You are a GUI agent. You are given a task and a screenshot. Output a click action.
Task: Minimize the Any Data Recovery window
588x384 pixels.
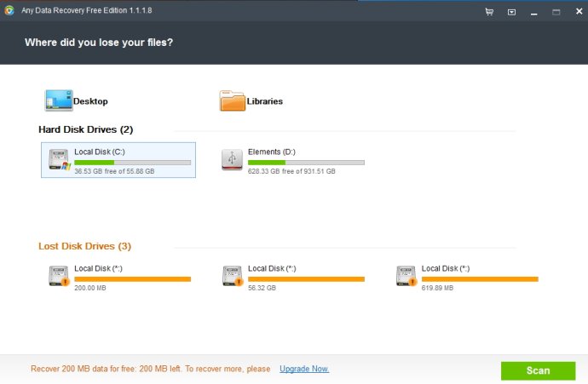[x=534, y=14]
